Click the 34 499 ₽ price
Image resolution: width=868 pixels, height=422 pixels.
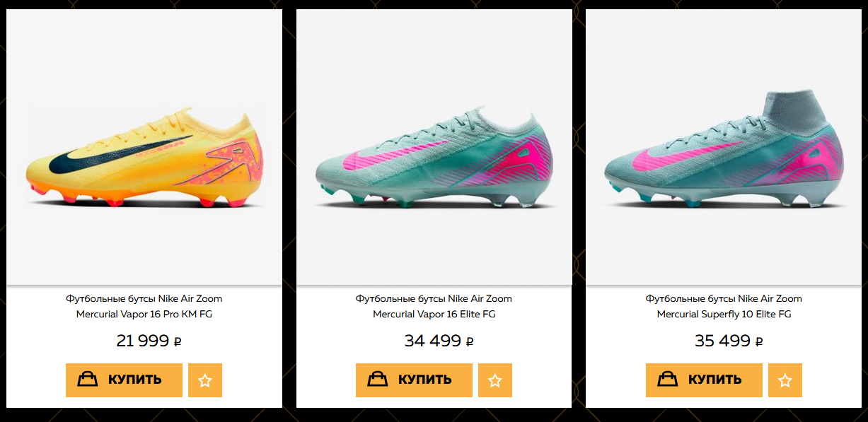point(439,341)
